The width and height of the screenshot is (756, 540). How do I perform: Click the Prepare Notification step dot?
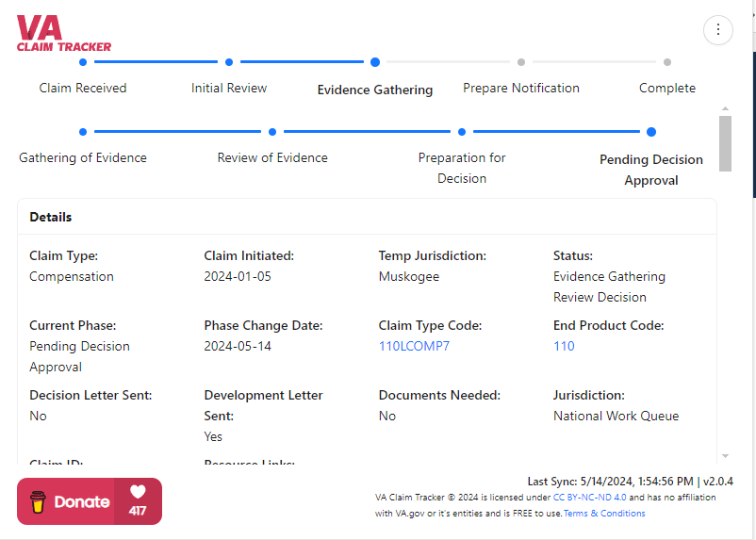click(x=521, y=62)
